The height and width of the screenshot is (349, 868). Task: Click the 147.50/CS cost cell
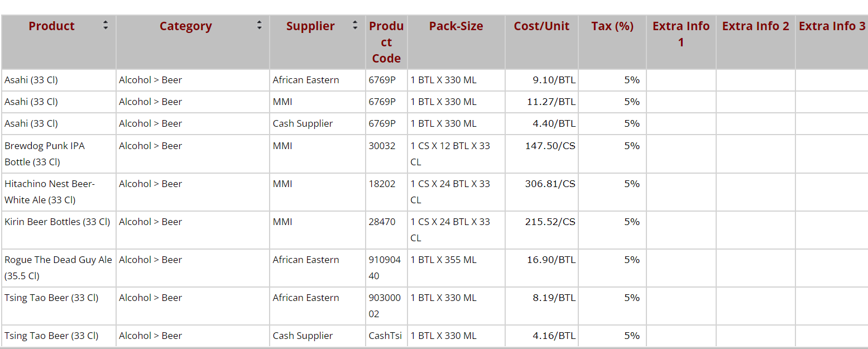pos(550,146)
